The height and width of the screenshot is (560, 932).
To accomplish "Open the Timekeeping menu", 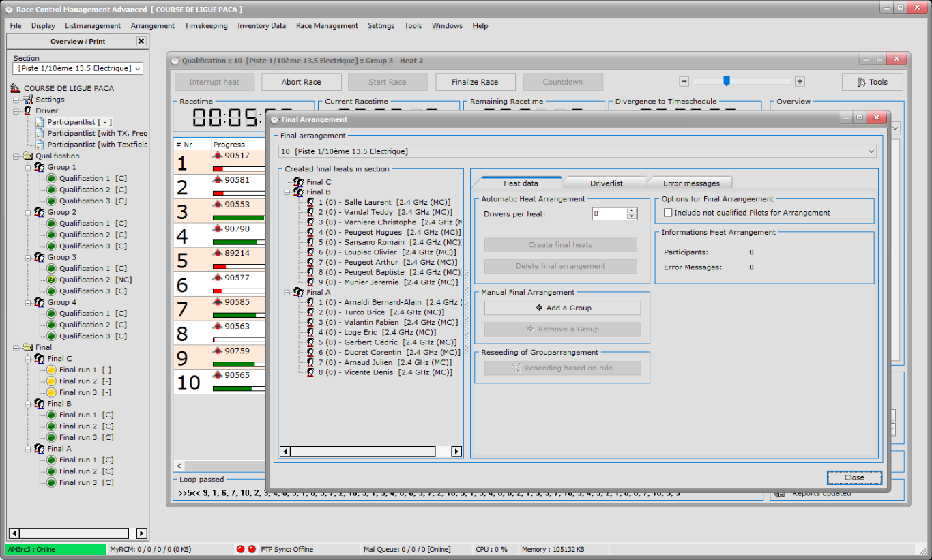I will 205,25.
